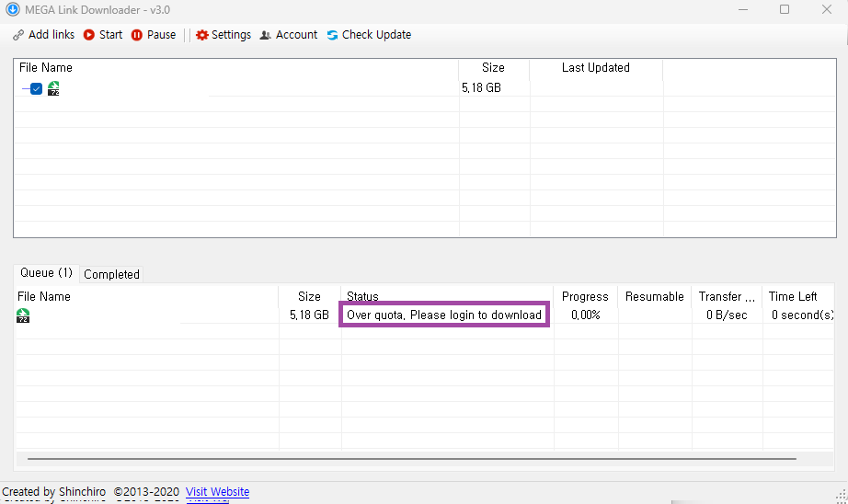The image size is (848, 504).
Task: Click the 5,18 GB size in top list
Action: [x=481, y=87]
